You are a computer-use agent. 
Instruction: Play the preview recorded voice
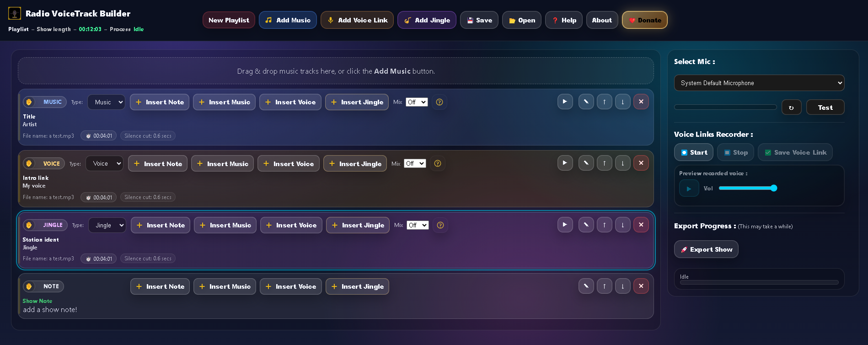[x=689, y=189]
